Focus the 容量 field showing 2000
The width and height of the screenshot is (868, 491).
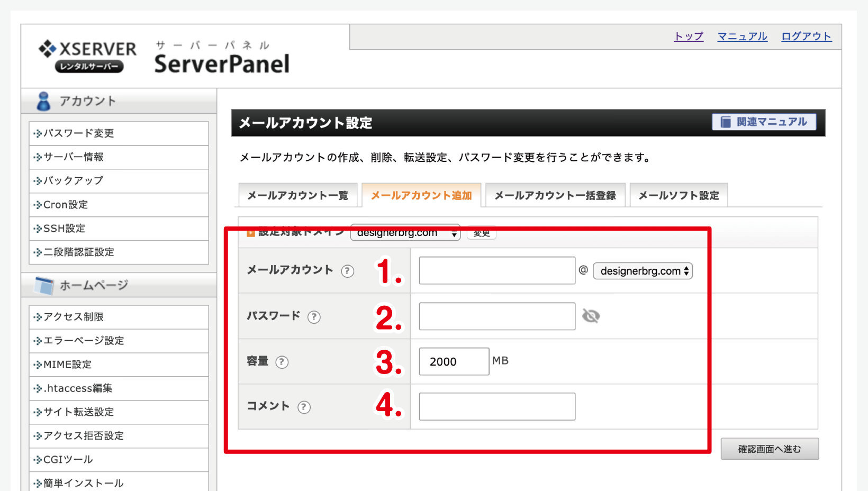454,361
